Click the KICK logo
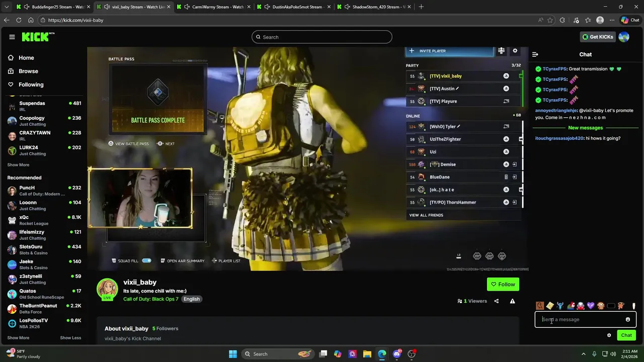 (38, 37)
